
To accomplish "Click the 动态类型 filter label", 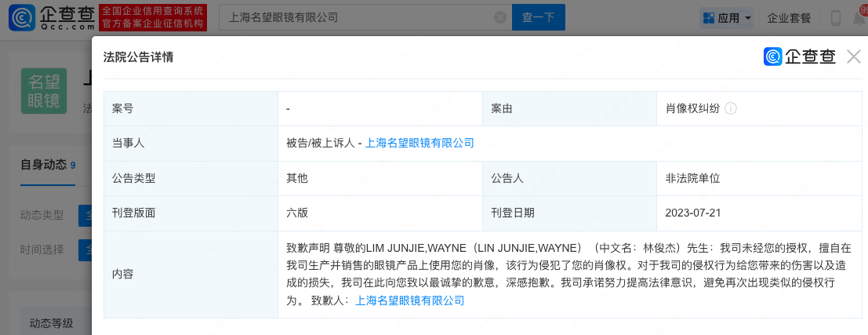I will 42,216.
